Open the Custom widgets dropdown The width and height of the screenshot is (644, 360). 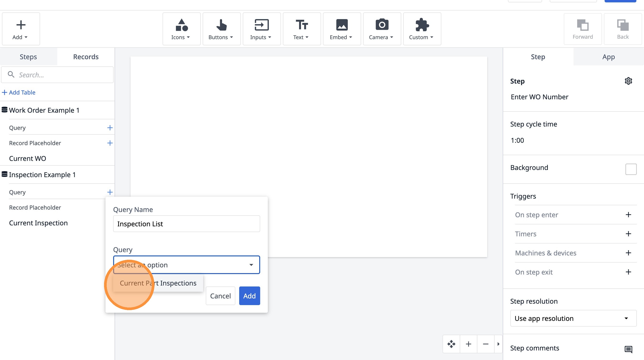[422, 29]
